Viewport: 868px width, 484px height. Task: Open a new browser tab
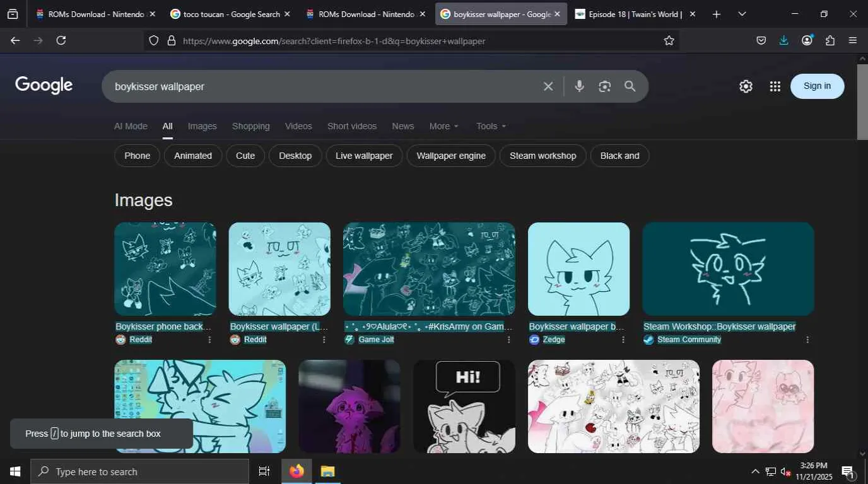(716, 14)
